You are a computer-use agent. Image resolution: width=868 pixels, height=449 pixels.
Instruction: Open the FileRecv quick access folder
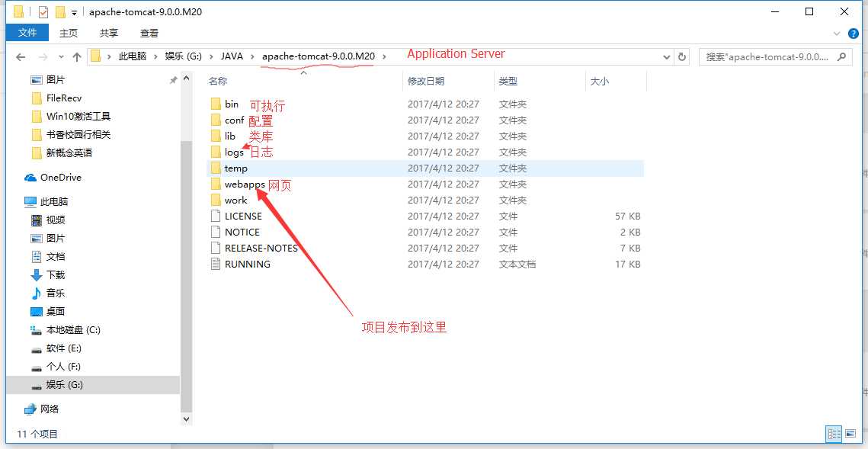click(x=57, y=98)
